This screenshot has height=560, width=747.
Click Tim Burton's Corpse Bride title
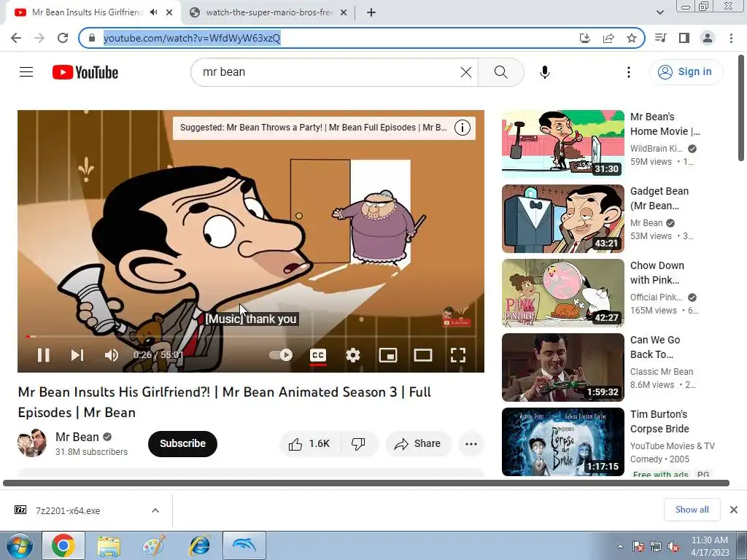659,421
